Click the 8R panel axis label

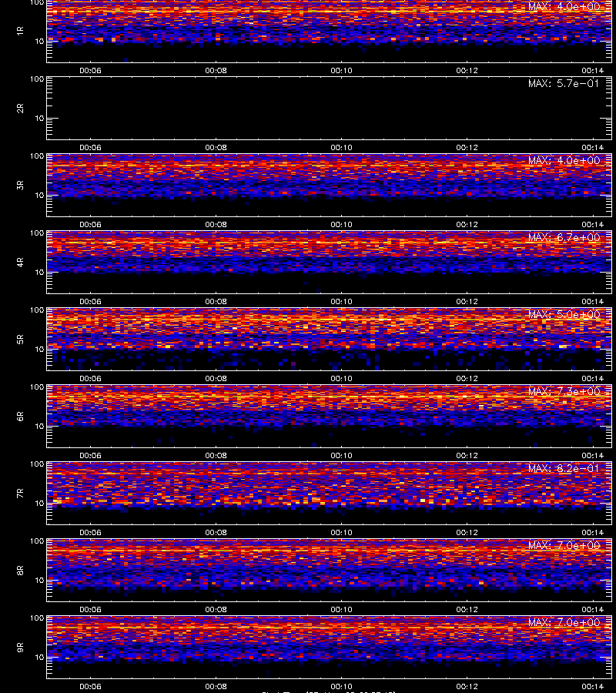20,571
